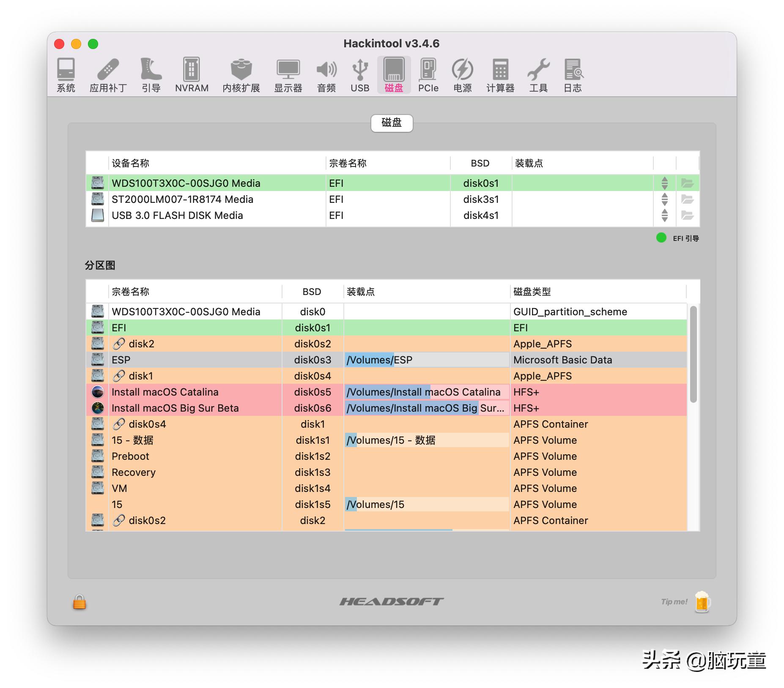784x688 pixels.
Task: Toggle mount for WDS100T3X0C EFI partition
Action: point(664,183)
